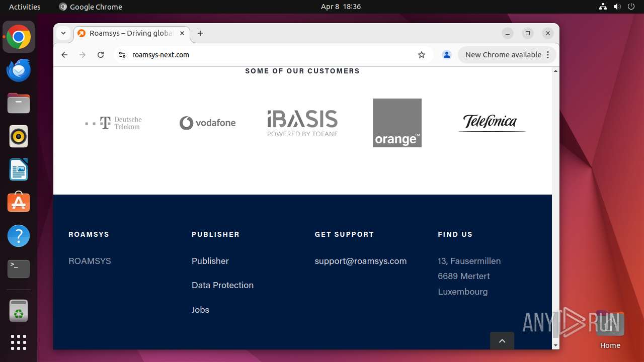Open the Files manager in the dock
Viewport: 644px width, 362px height.
[19, 104]
